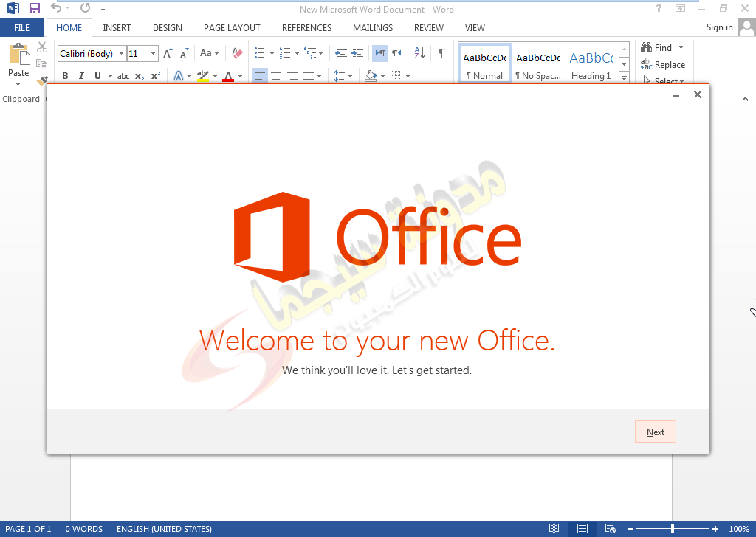The height and width of the screenshot is (537, 756).
Task: Open the FILE tab
Action: point(21,28)
